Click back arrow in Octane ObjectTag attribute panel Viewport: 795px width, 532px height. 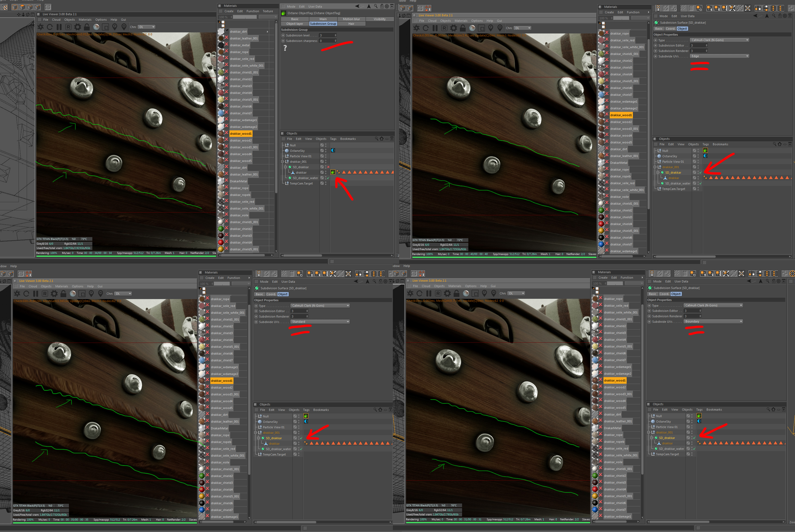coord(357,6)
